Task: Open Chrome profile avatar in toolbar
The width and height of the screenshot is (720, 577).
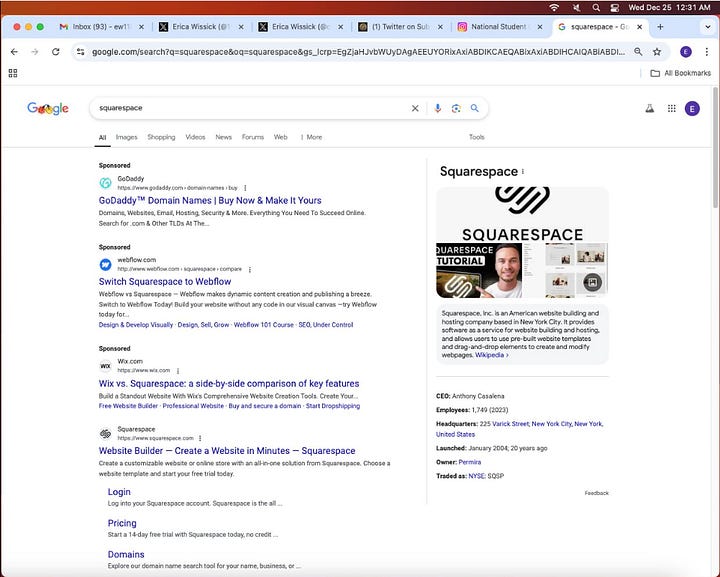Action: [686, 52]
